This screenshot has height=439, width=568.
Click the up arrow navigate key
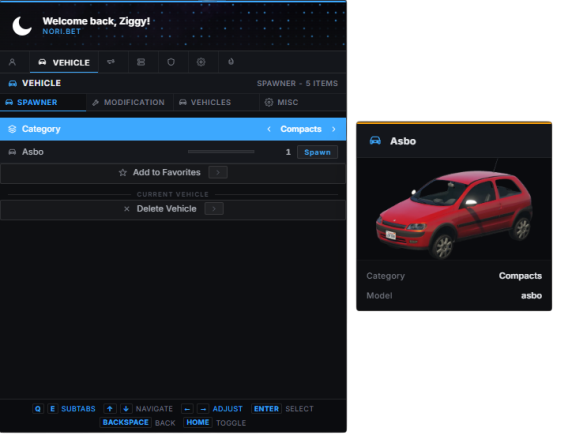tap(110, 409)
